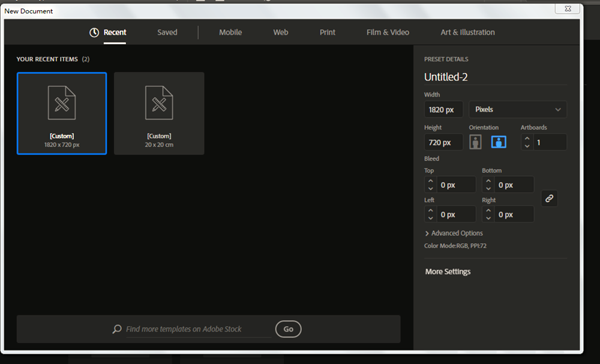Decrease Artboards count with down arrow
The height and width of the screenshot is (364, 600).
tap(527, 146)
